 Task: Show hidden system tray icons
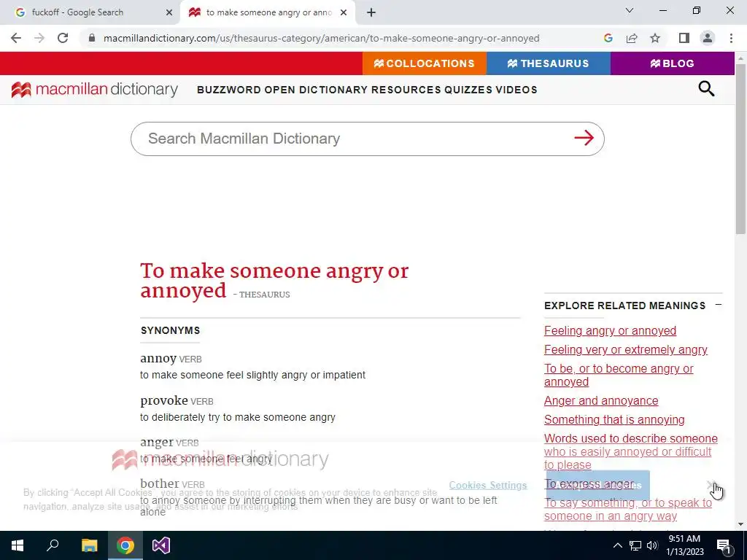click(617, 545)
